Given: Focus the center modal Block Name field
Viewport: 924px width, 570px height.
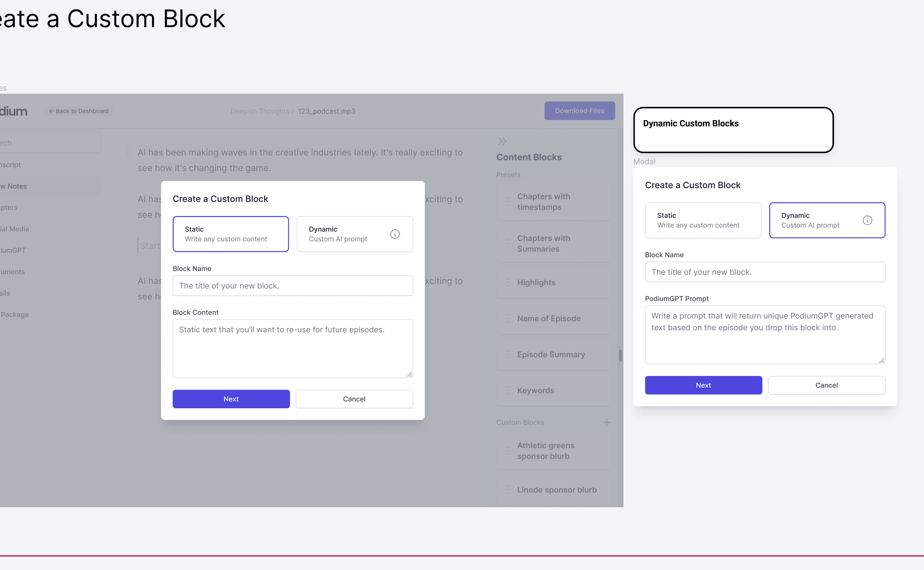Looking at the screenshot, I should point(292,286).
